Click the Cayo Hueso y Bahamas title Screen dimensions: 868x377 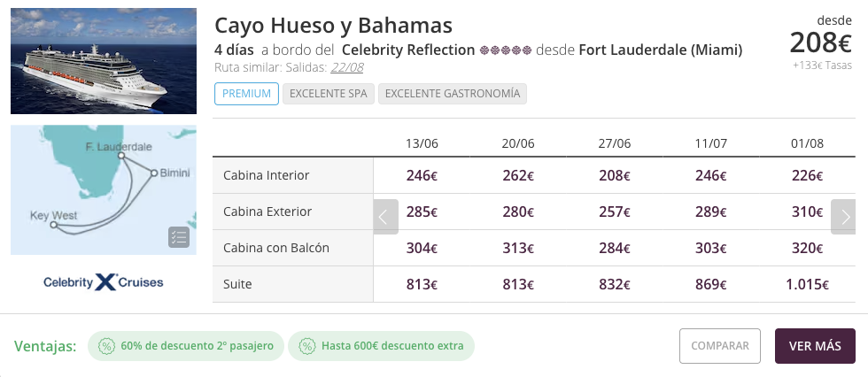click(x=333, y=25)
